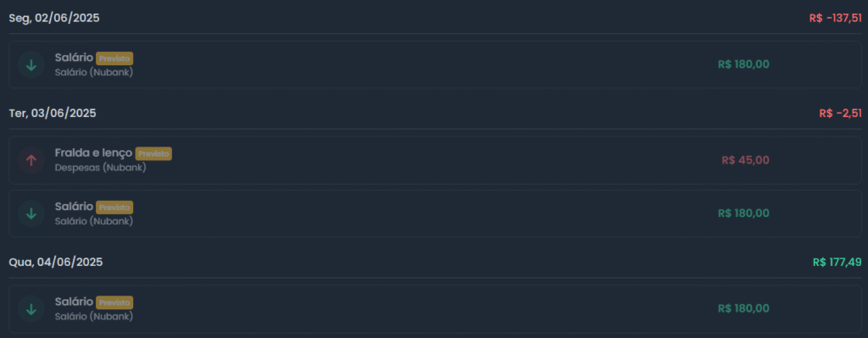Click the Previsto badge on Fralda e lenço

pos(153,154)
